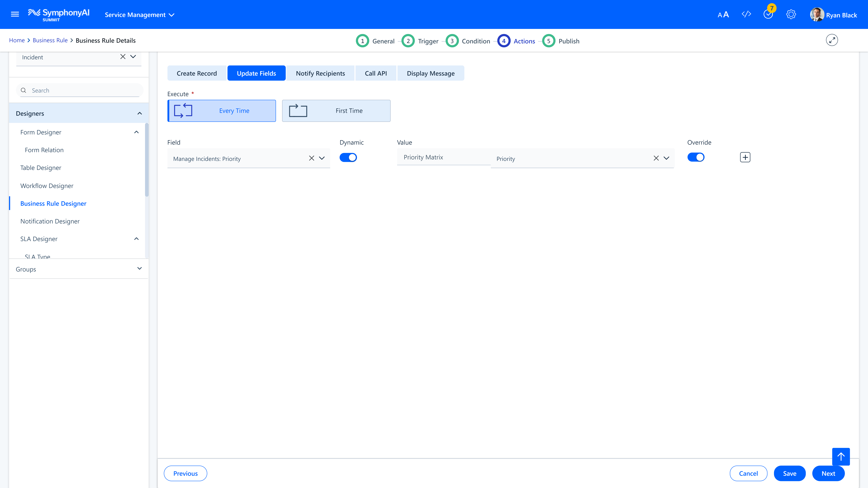Switch to the Notify Recipients tab
Viewport: 868px width, 488px height.
[x=320, y=73]
